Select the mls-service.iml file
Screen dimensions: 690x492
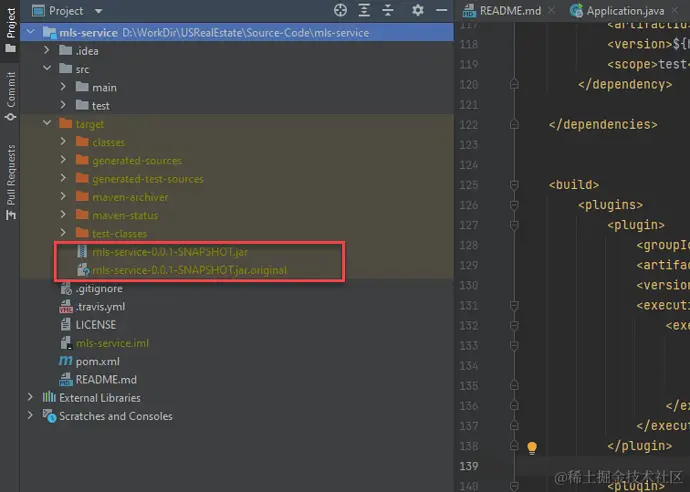[112, 343]
